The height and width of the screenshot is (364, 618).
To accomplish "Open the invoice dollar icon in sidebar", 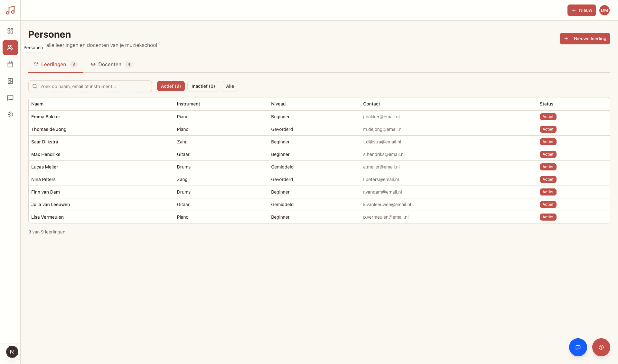I will (10, 81).
